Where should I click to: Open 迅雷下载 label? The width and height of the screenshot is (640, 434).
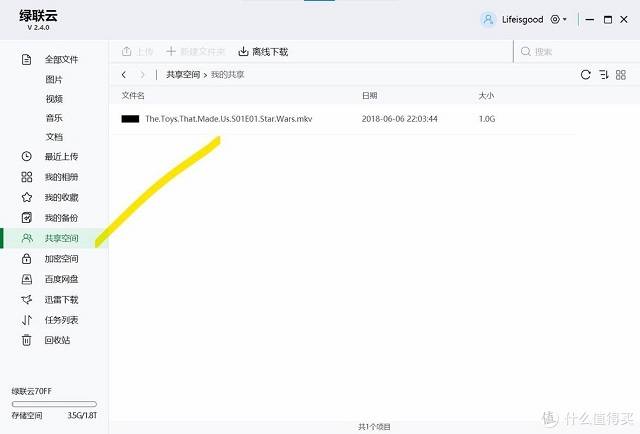click(61, 299)
